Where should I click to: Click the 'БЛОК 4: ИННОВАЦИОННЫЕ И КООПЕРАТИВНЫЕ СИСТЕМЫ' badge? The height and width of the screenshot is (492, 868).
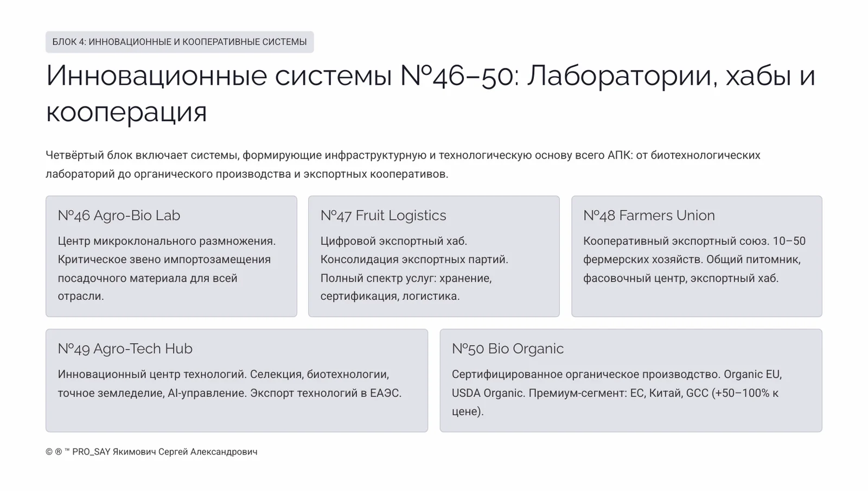(180, 42)
